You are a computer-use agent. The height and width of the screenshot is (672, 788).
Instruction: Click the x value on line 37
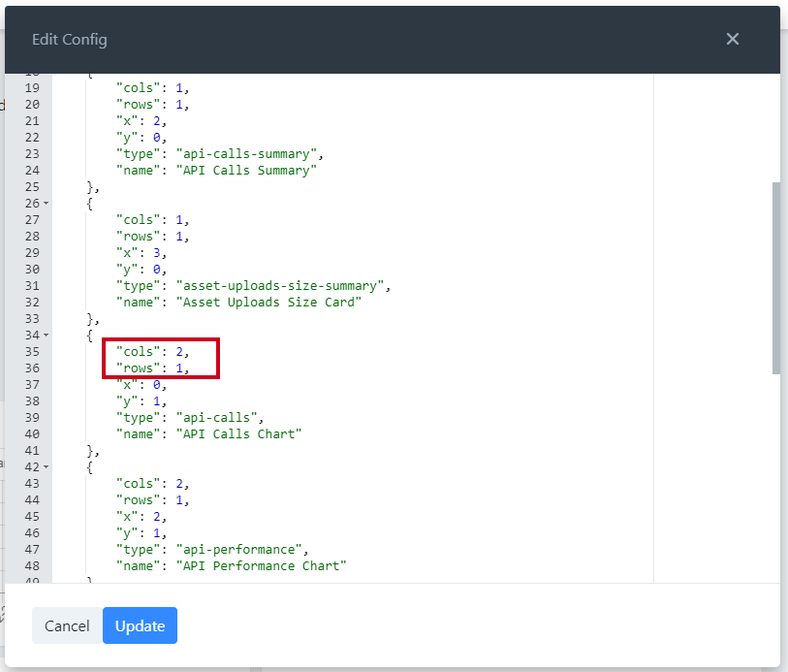(157, 385)
